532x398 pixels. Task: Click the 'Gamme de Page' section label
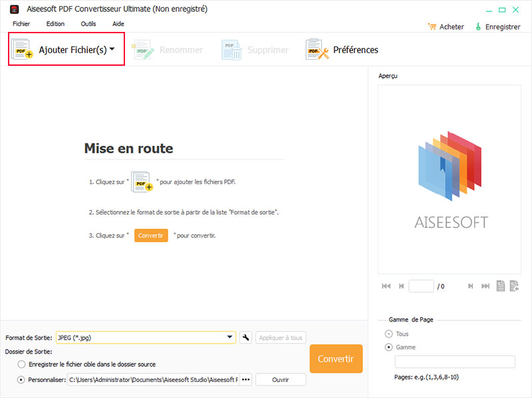[x=411, y=320]
